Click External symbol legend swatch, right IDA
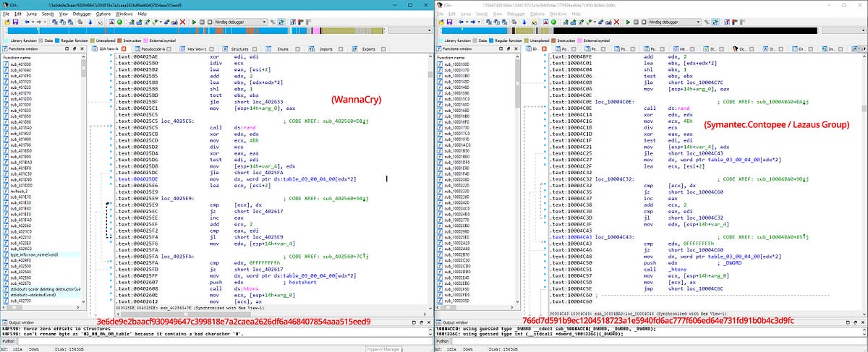Screen dimensions: 868x352 [x=579, y=40]
